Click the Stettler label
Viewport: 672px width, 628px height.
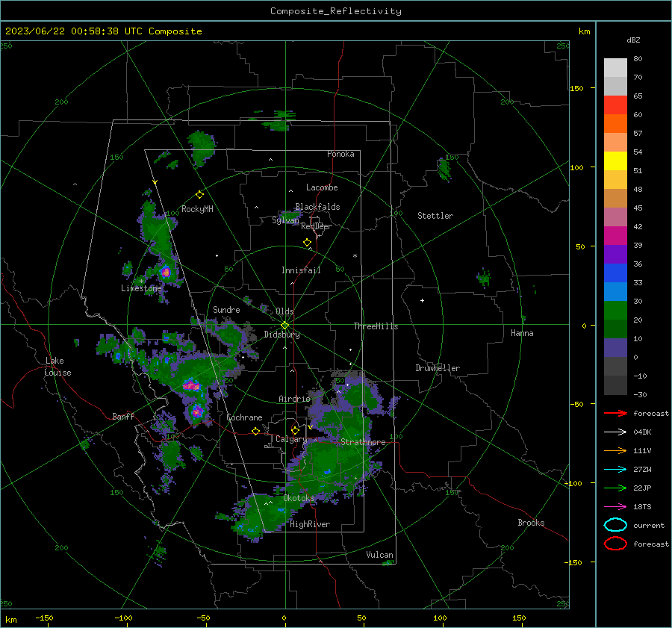pyautogui.click(x=435, y=216)
